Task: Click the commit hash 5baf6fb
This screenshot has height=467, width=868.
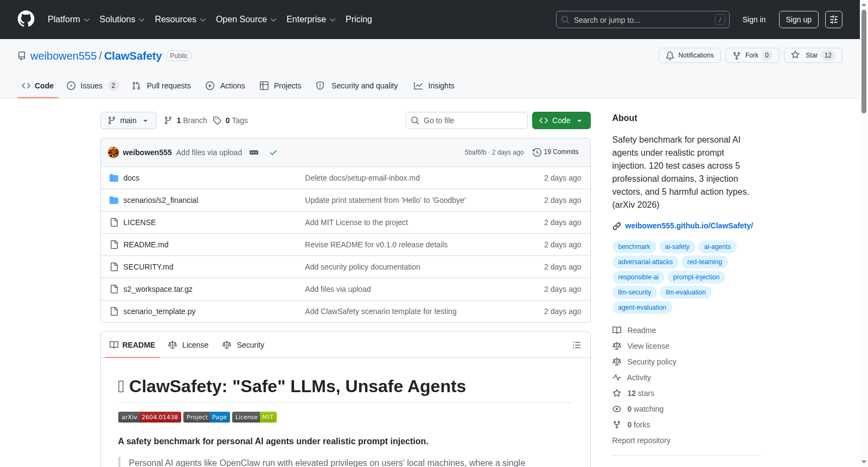Action: [476, 152]
